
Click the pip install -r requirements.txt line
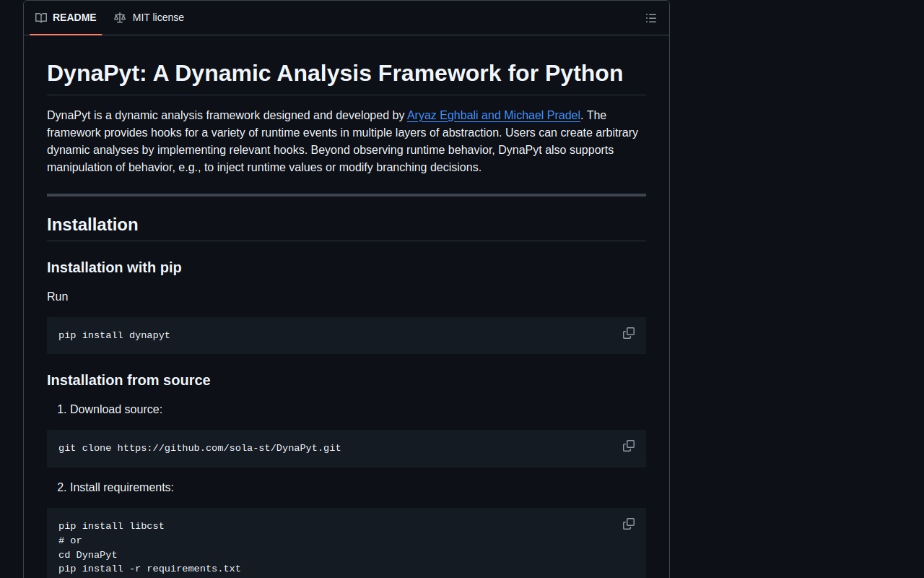point(149,569)
